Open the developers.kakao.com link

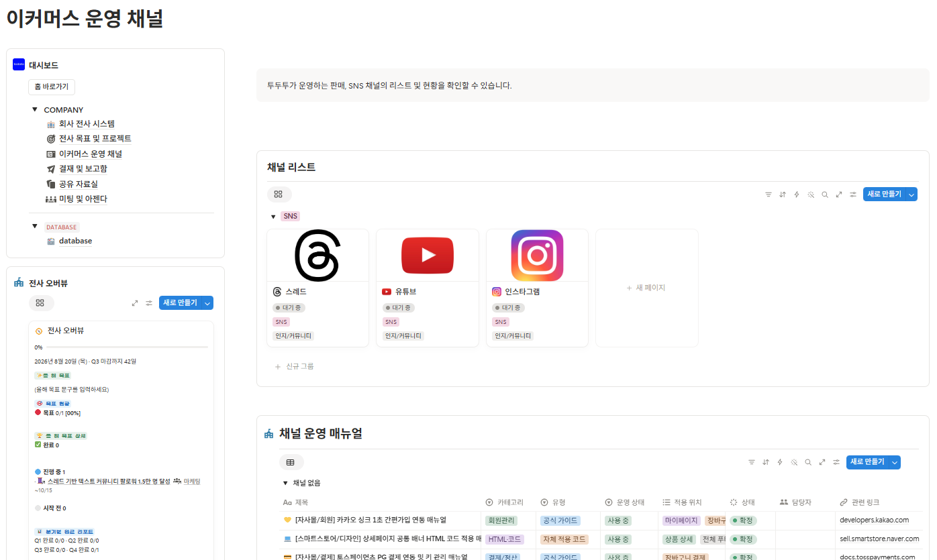(875, 520)
